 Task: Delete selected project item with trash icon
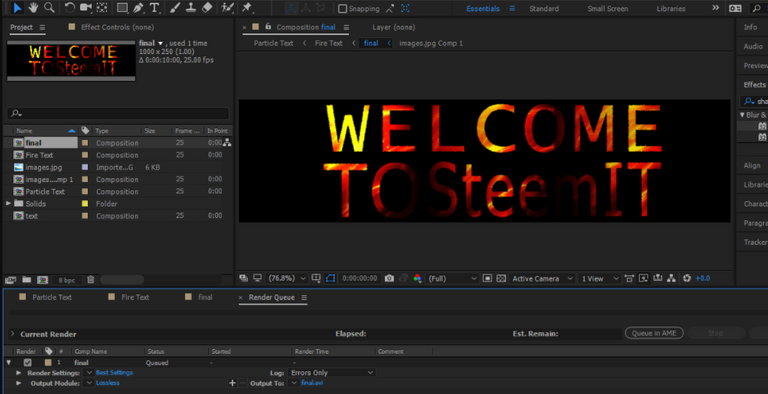click(91, 280)
